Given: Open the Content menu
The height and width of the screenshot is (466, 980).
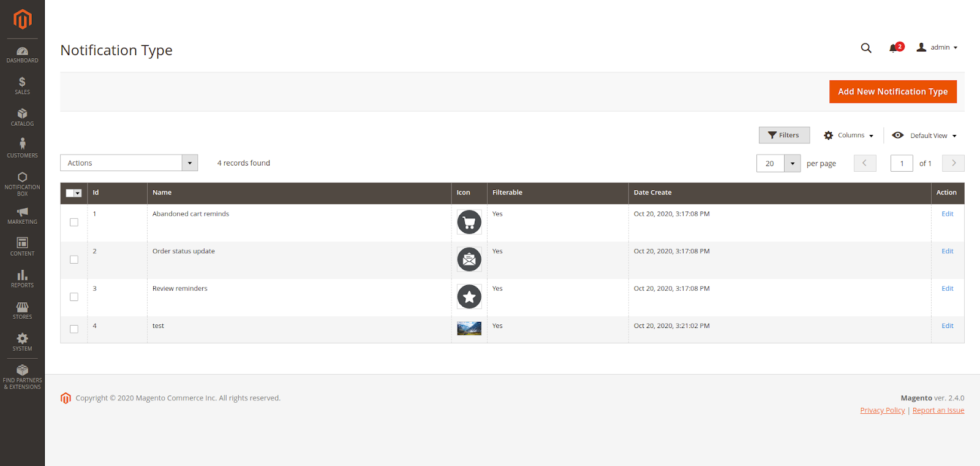Looking at the screenshot, I should [x=22, y=247].
